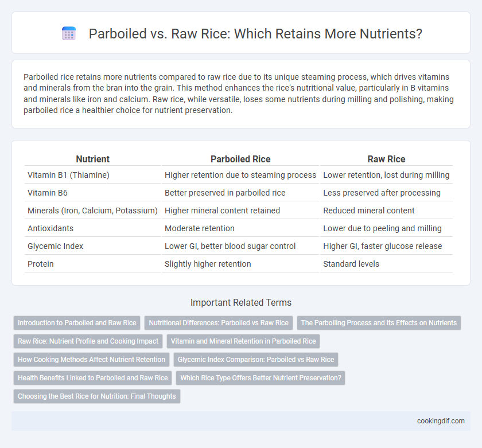This screenshot has height=448, width=482.
Task: Select Glycemic Index Comparison: Parboiled vs Raw Rice
Action: 256,360
